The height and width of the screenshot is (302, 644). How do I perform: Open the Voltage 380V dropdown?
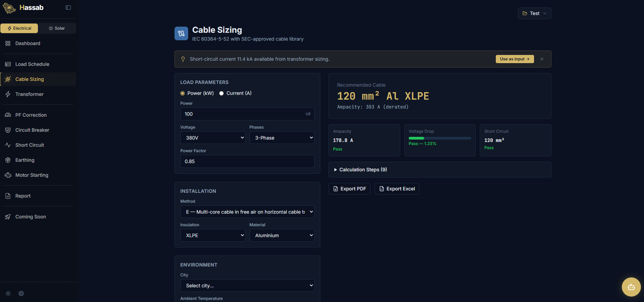pos(213,138)
